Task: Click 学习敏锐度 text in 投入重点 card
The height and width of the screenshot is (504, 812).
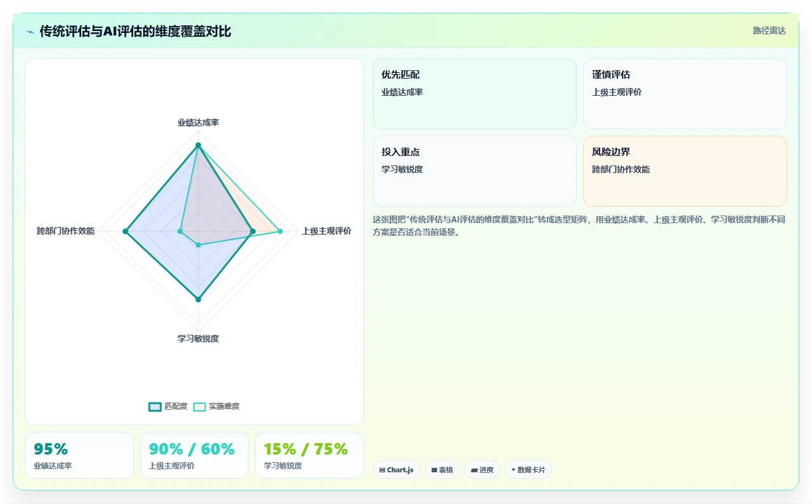Action: (402, 169)
